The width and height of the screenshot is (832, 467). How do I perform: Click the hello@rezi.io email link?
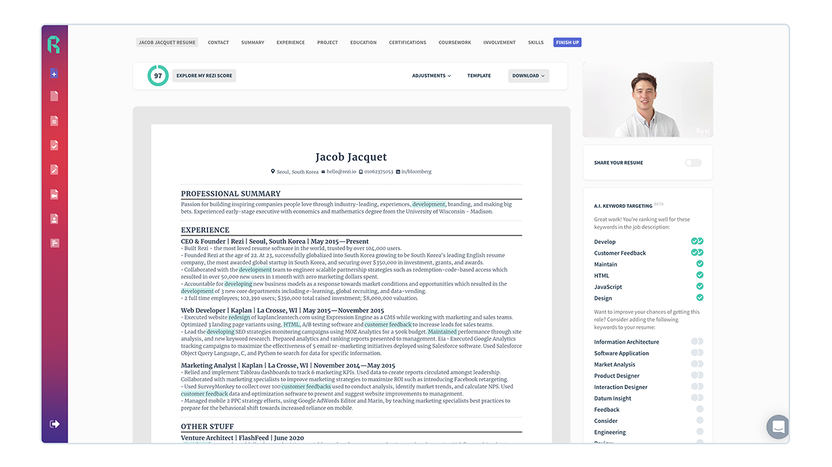(341, 171)
